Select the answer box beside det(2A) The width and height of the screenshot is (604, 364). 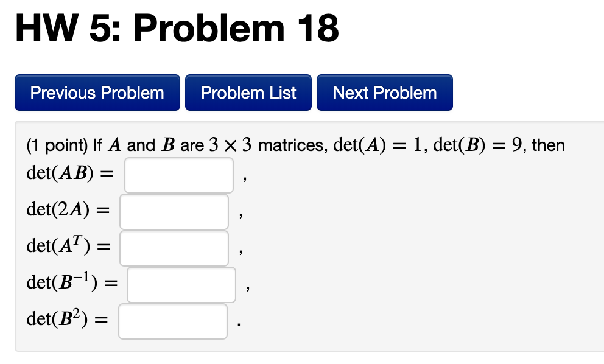(174, 211)
